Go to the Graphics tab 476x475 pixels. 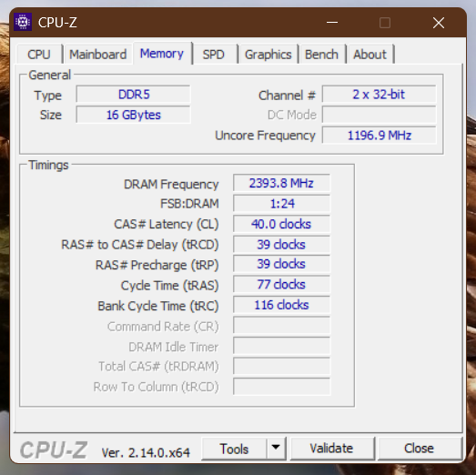pos(268,55)
